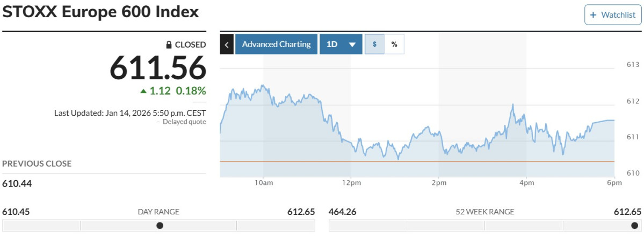Select the 12pm mark on chart axis

[x=351, y=183]
